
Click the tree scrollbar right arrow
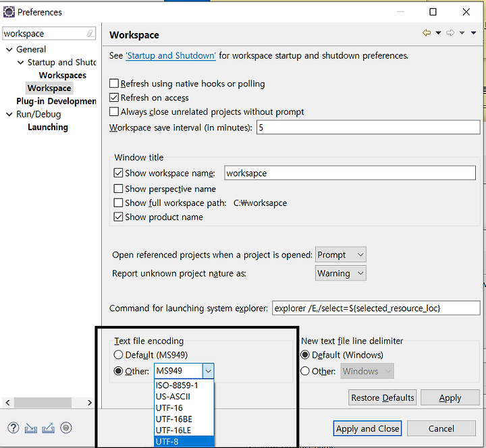90,402
